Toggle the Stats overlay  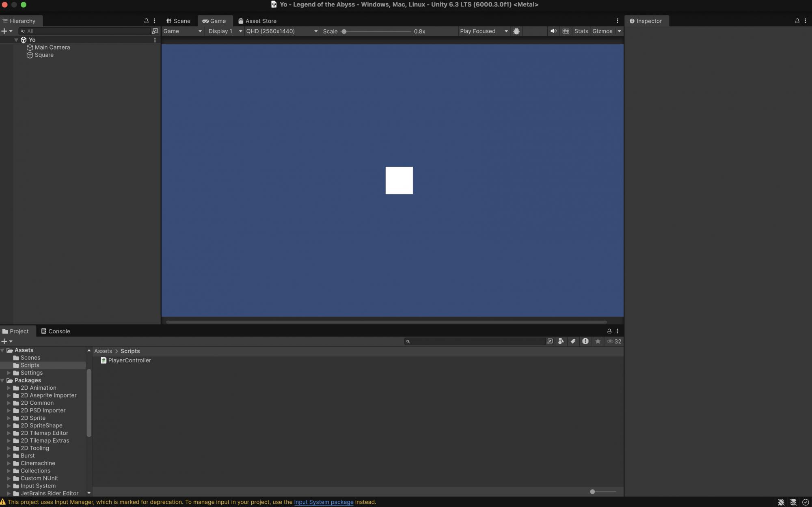click(581, 31)
